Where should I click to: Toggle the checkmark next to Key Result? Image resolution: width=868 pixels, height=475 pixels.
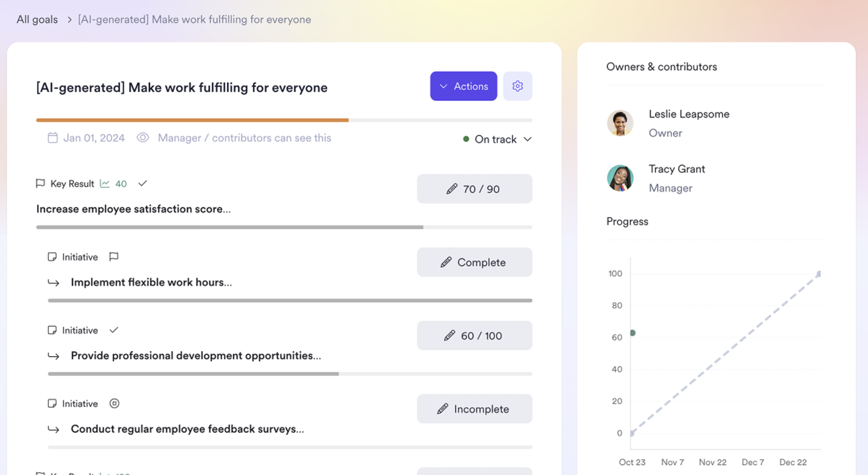pyautogui.click(x=142, y=183)
